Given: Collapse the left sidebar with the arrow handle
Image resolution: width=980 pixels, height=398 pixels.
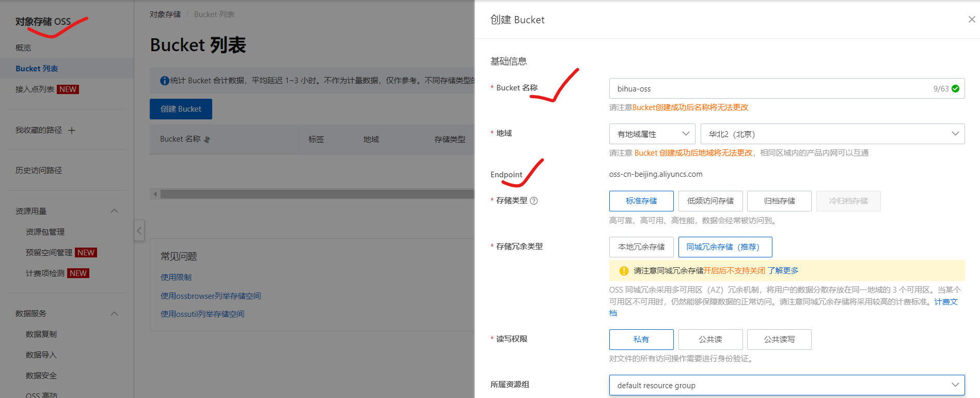Looking at the screenshot, I should (x=139, y=231).
